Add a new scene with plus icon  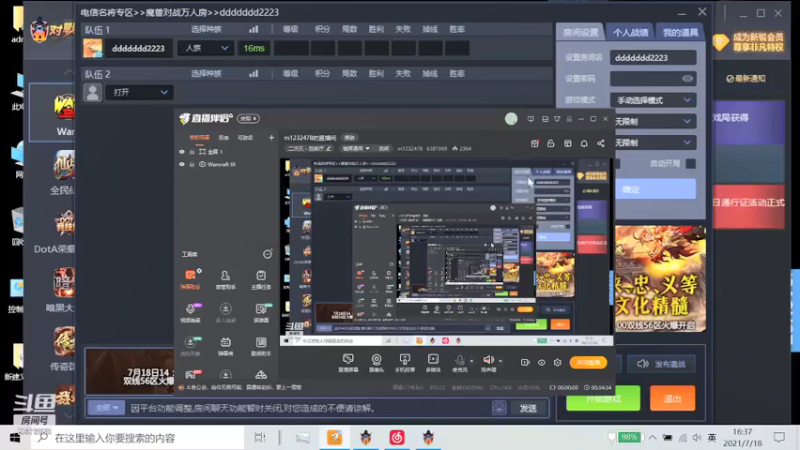(x=271, y=137)
